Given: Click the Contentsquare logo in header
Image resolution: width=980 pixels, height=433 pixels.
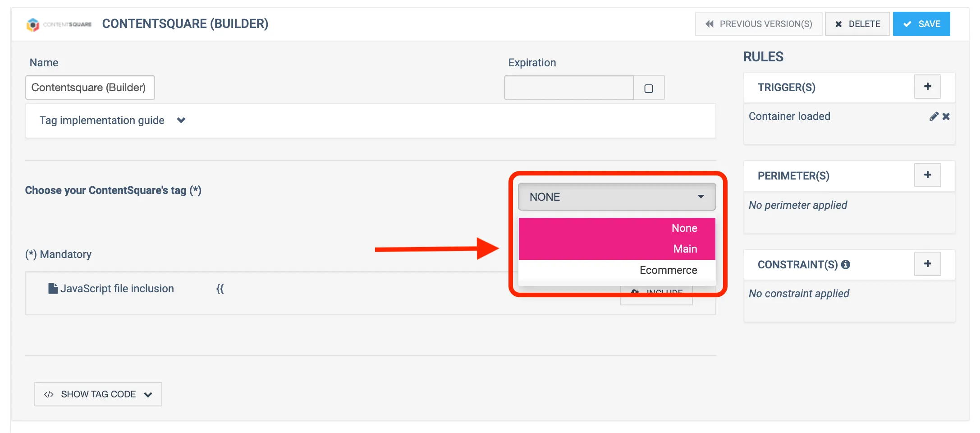Looking at the screenshot, I should point(59,24).
